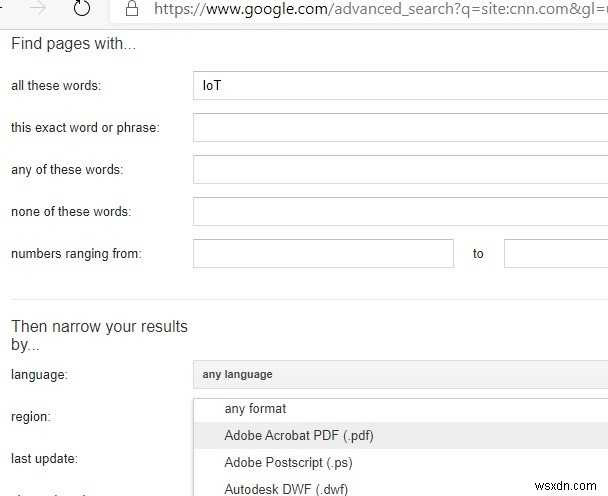Click the number range 'to' end input box
Viewport: 608px width, 496px height.
tap(556, 254)
